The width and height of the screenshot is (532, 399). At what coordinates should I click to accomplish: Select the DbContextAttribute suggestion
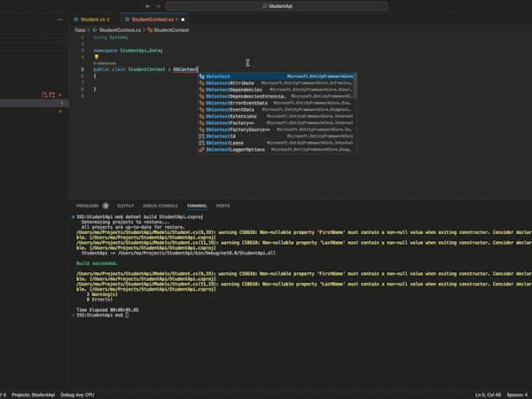tap(277, 83)
